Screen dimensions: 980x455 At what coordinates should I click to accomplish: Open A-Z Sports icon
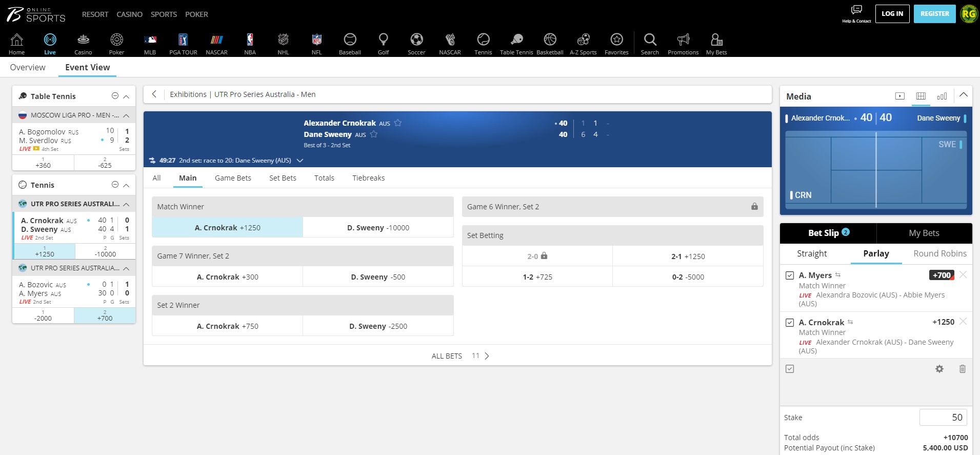(x=583, y=44)
